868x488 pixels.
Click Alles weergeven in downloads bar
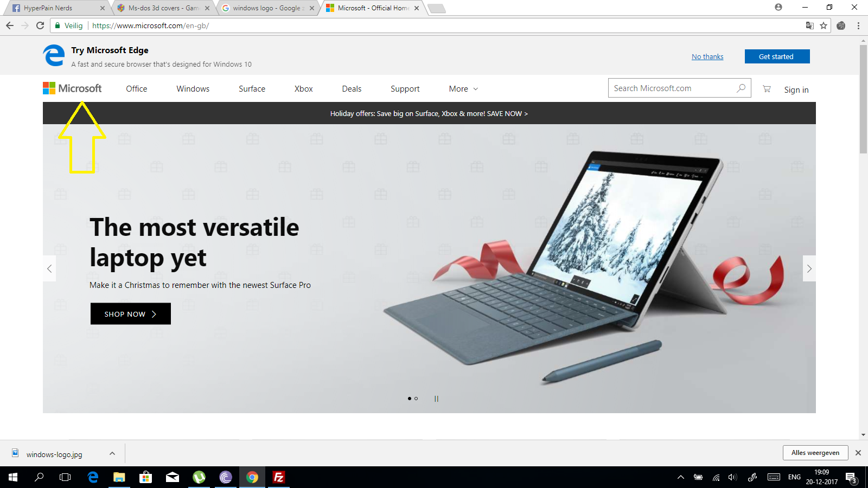pyautogui.click(x=815, y=453)
